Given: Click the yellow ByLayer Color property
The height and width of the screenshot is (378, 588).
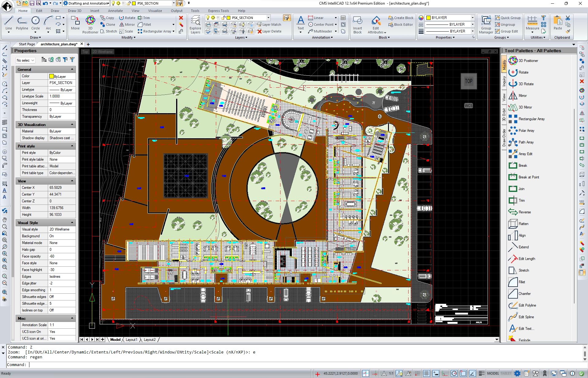Looking at the screenshot, I should click(62, 76).
